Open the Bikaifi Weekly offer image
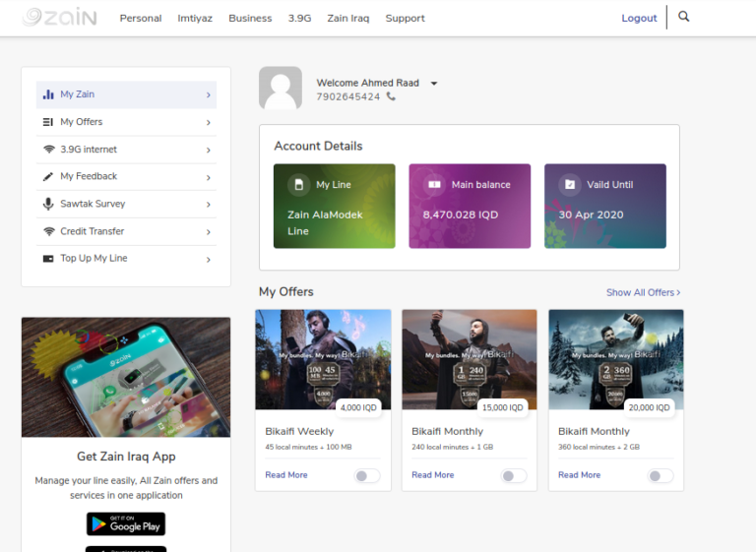756x552 pixels. (x=323, y=360)
